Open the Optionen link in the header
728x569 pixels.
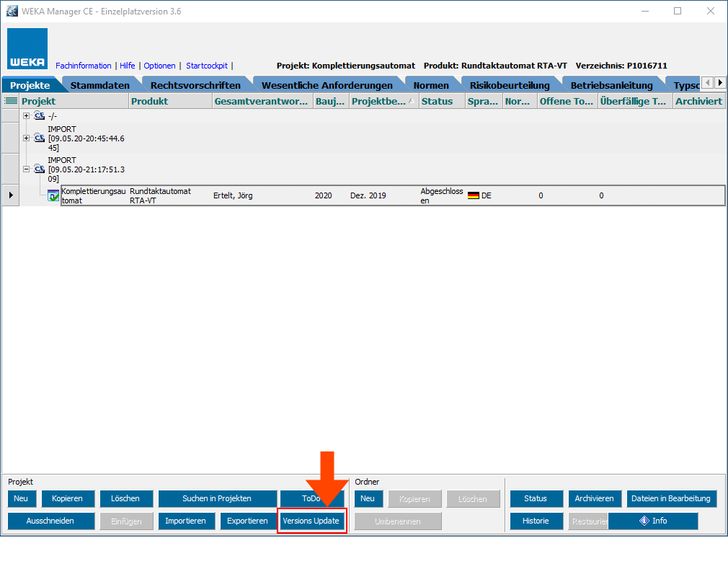(x=159, y=66)
